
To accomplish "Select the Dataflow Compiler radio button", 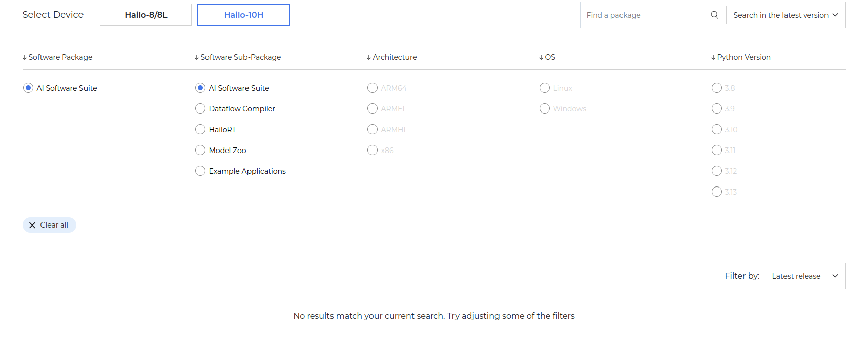I will [x=200, y=109].
